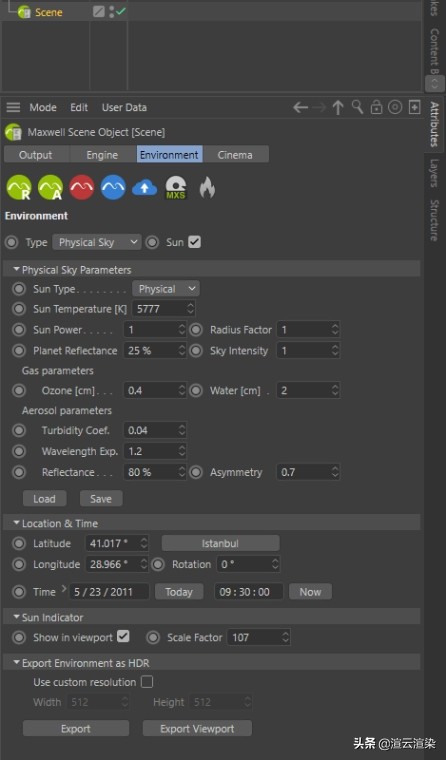Click the search magnifier icon

(357, 107)
